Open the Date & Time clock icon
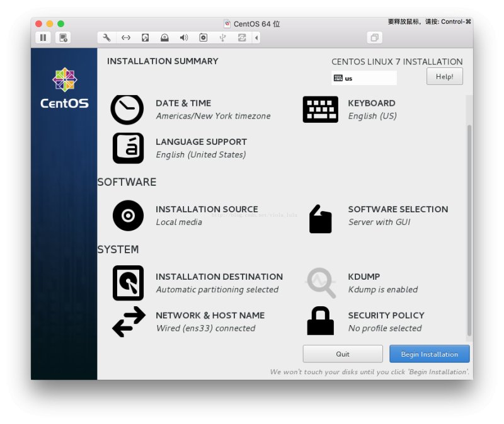Screen dimensions: 504x424 point(127,109)
